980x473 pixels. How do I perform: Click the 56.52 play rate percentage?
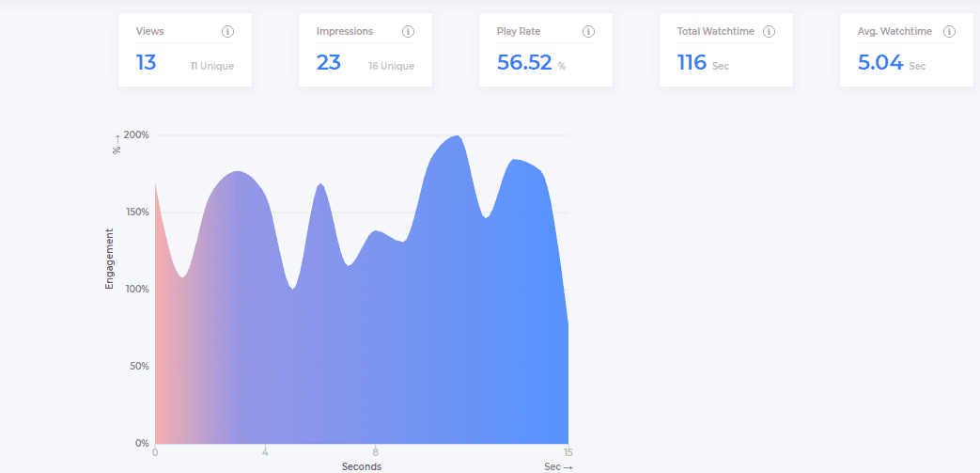coord(524,63)
